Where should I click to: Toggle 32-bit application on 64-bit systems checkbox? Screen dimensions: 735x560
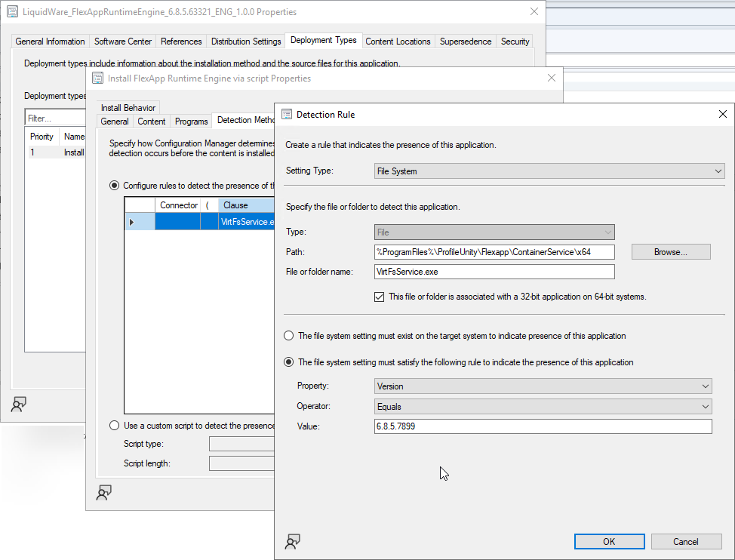click(x=380, y=297)
